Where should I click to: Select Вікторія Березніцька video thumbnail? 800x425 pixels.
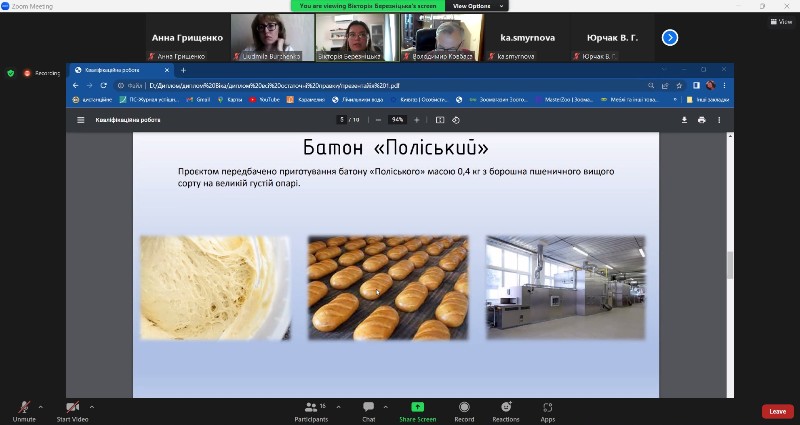357,38
